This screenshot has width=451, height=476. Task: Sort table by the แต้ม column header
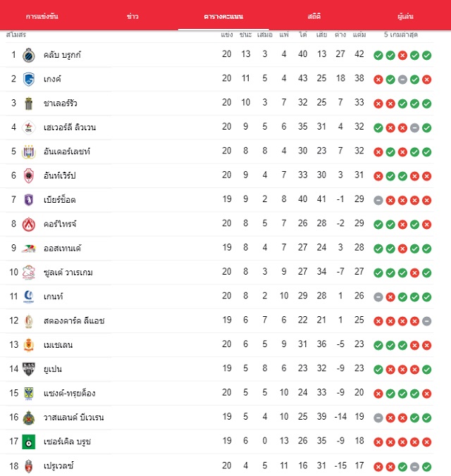(359, 35)
